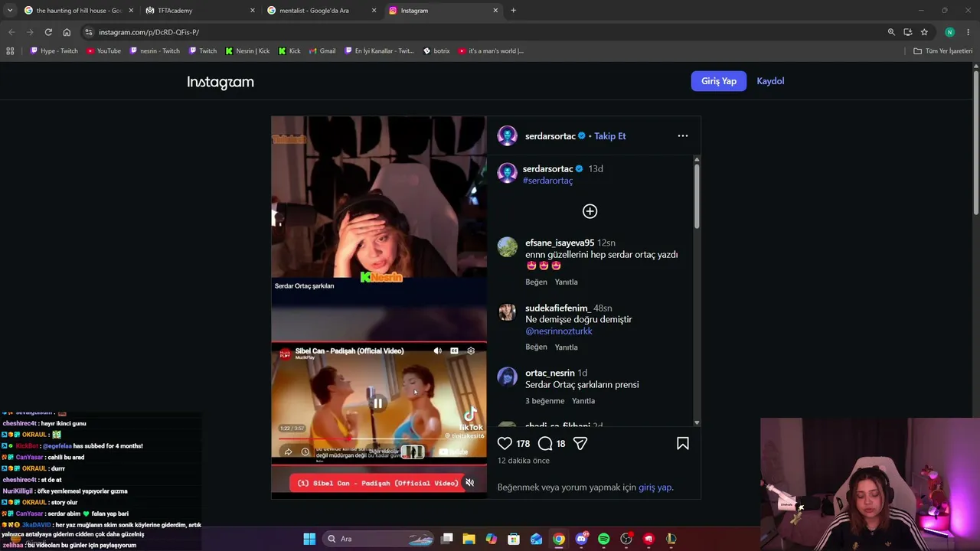Switch to the mentalist Google search tab
980x551 pixels.
point(322,11)
